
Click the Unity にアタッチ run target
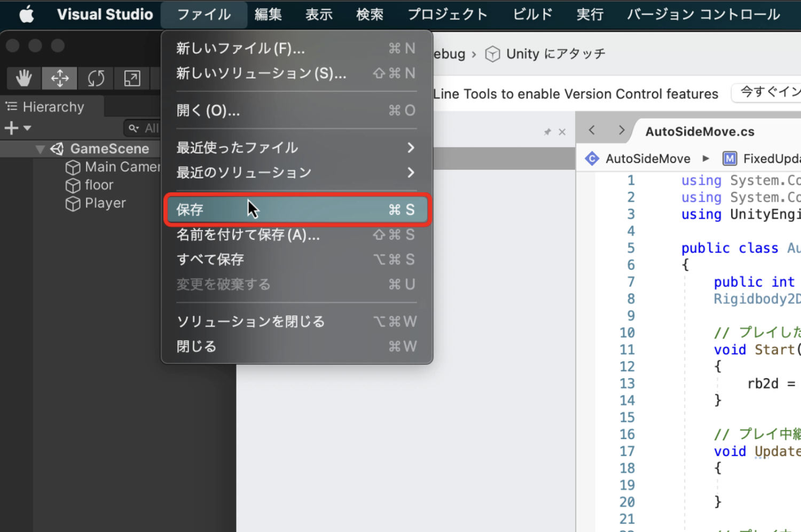click(x=555, y=54)
